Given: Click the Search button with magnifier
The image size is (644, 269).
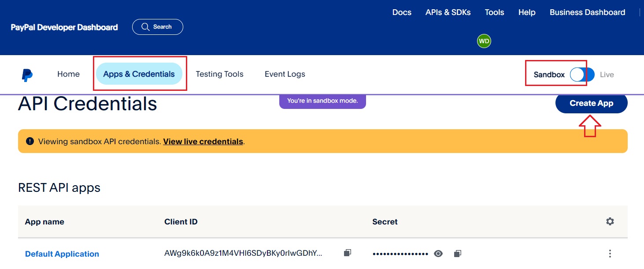Looking at the screenshot, I should click(157, 27).
